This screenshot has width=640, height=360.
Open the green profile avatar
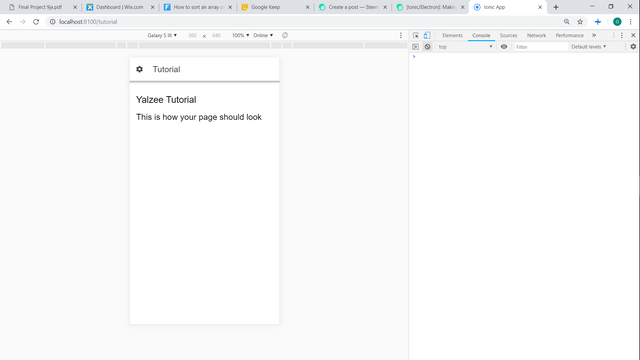tap(617, 22)
